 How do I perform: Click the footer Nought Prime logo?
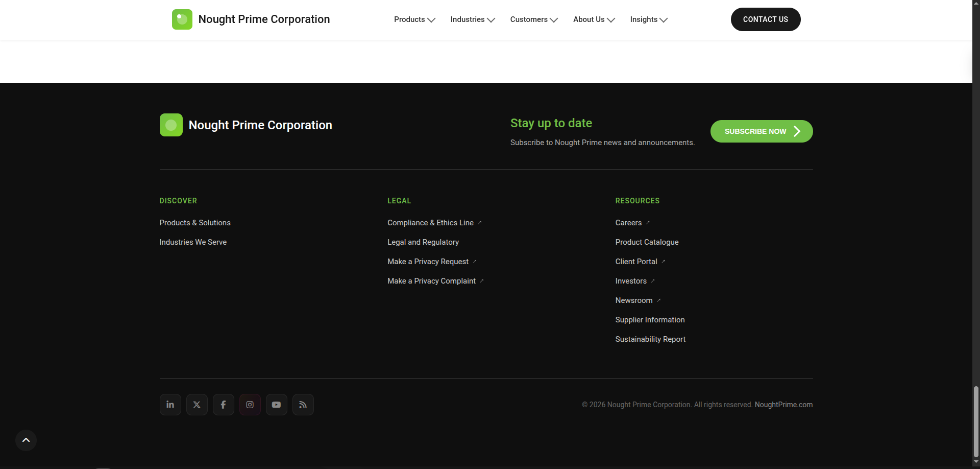click(171, 125)
